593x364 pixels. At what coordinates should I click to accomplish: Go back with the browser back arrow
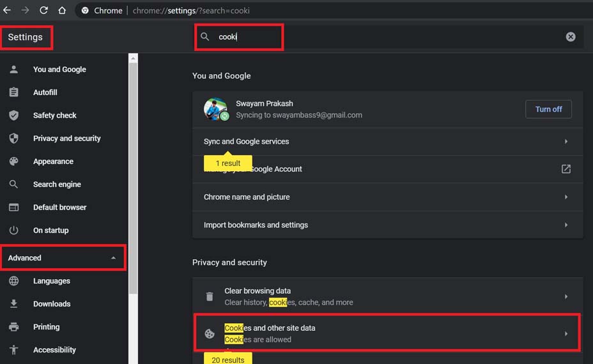[7, 10]
